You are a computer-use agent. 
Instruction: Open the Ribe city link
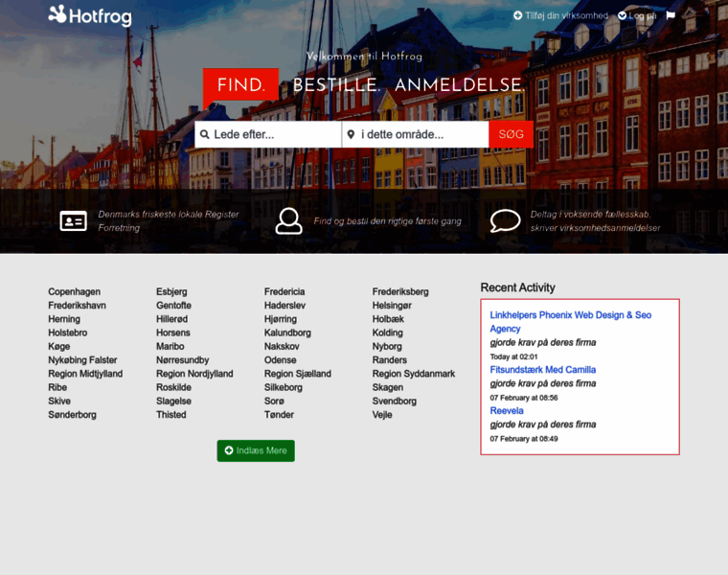coord(57,387)
